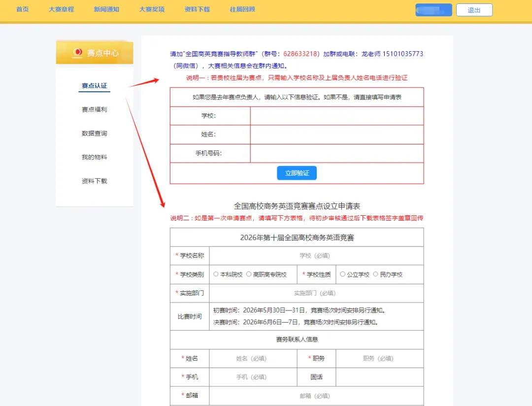532x406 pixels.
Task: Go to 新闻通知 page
Action: pyautogui.click(x=106, y=9)
